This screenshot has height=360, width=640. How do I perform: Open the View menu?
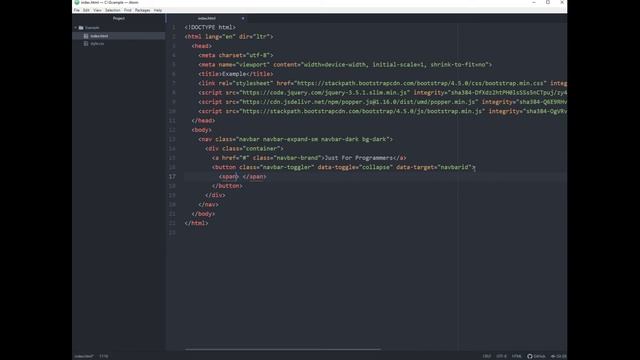tap(97, 10)
